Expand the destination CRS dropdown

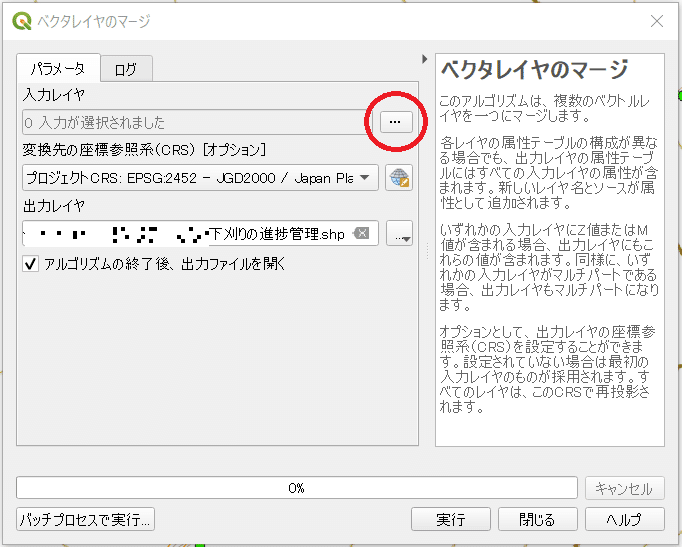point(365,177)
